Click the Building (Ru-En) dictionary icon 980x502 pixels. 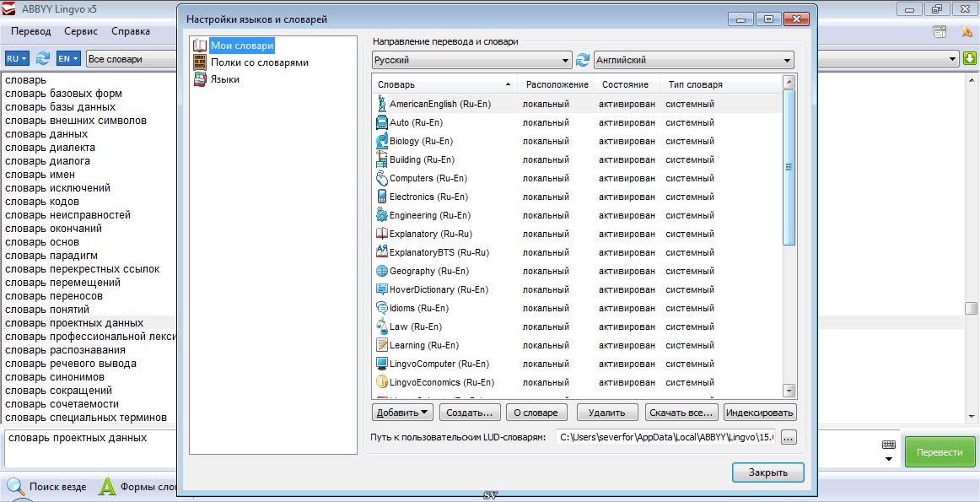pos(382,159)
